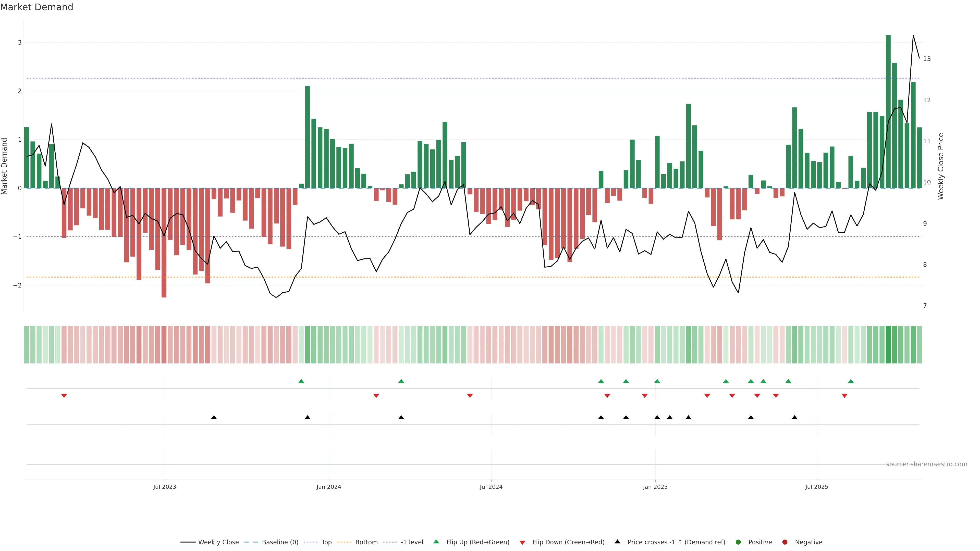Click darkest green cell in heatmap strip
The width and height of the screenshot is (980, 551).
888,345
